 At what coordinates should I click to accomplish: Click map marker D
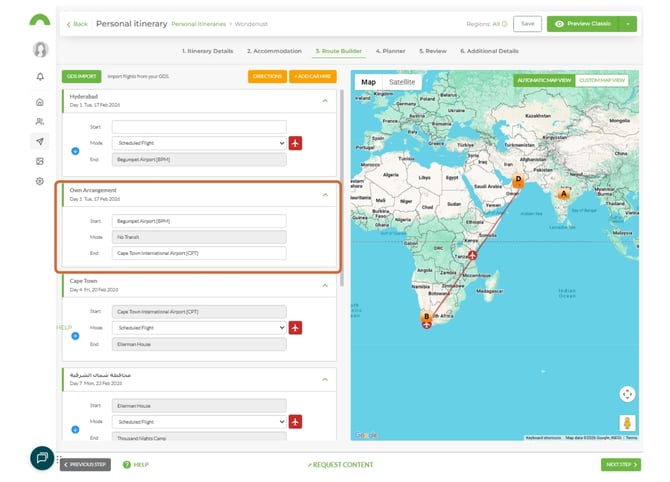[x=518, y=181]
